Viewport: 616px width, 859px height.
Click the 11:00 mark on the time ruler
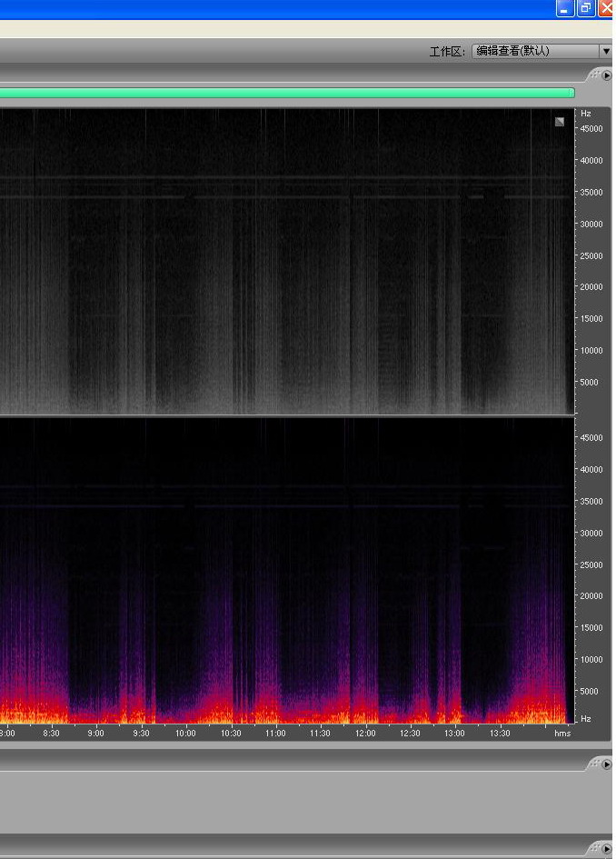[x=275, y=733]
